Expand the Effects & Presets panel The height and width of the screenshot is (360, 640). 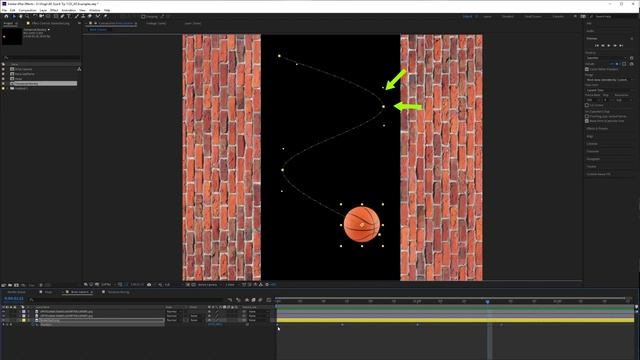coord(597,128)
